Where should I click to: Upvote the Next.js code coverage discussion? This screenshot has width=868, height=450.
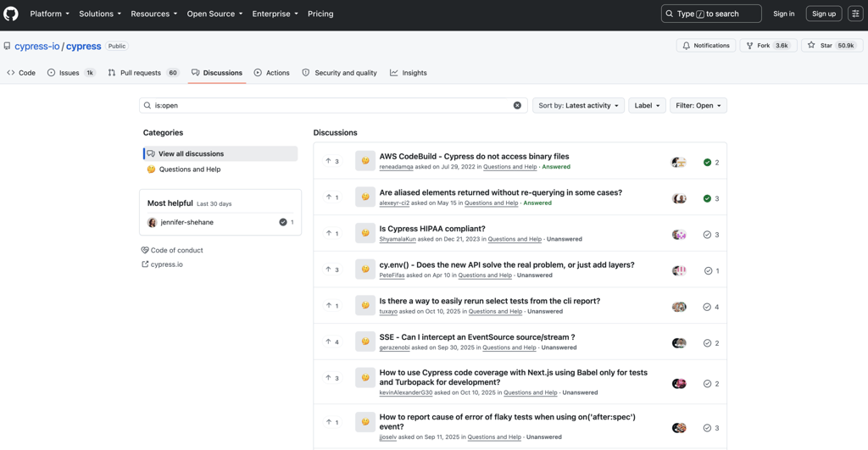332,377
